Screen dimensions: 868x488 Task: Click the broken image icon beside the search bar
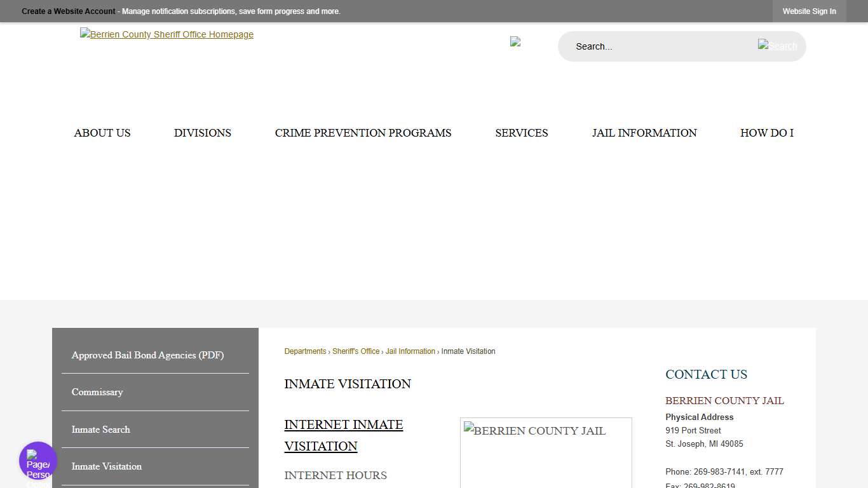click(x=515, y=42)
